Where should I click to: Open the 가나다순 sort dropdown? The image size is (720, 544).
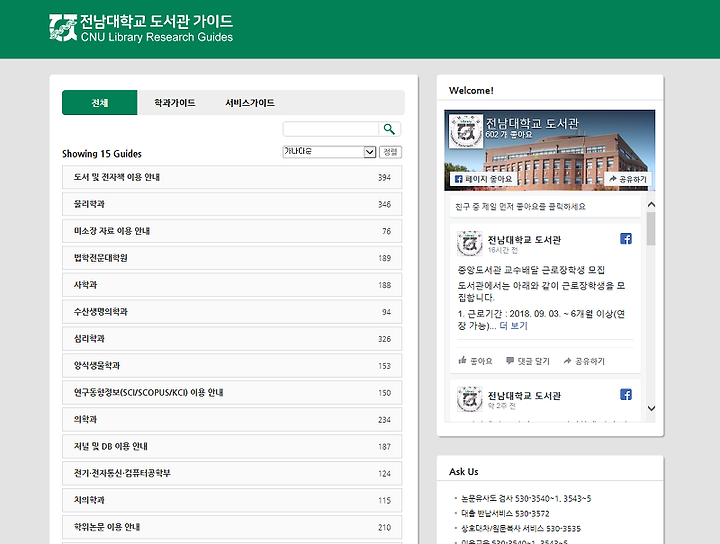(x=329, y=151)
